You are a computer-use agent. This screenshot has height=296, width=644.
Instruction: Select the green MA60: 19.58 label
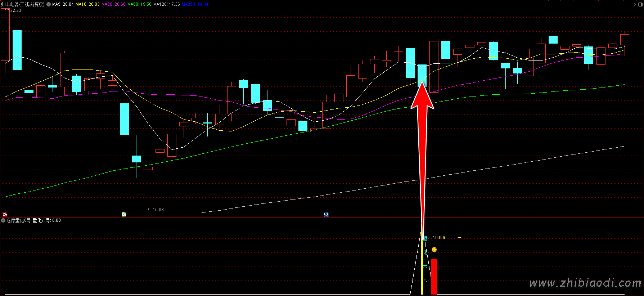139,4
